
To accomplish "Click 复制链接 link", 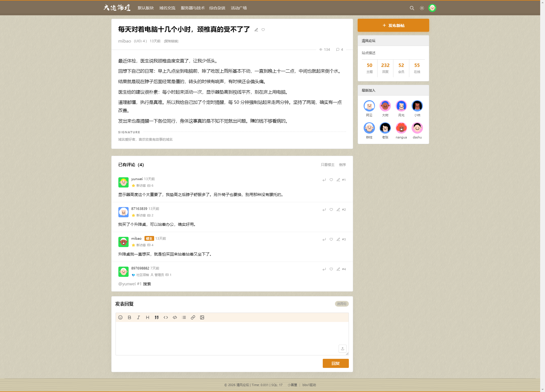I will 171,41.
